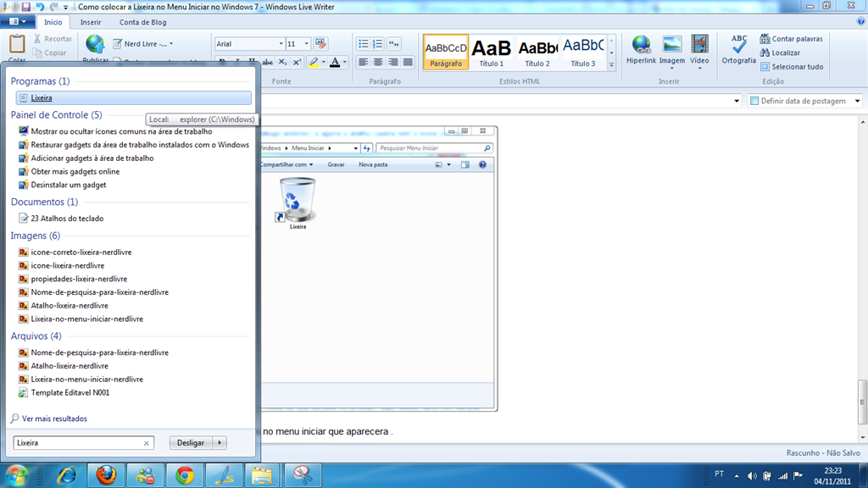Align the paragraph to the left
This screenshot has width=868, height=488.
(x=363, y=62)
